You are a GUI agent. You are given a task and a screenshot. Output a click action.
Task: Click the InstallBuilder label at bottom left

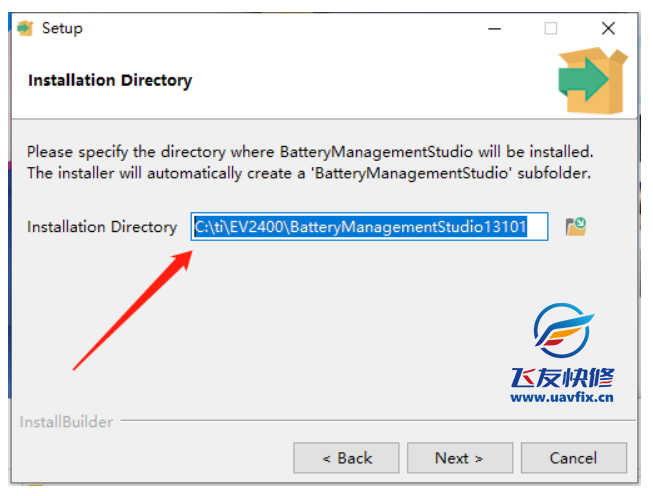click(66, 422)
